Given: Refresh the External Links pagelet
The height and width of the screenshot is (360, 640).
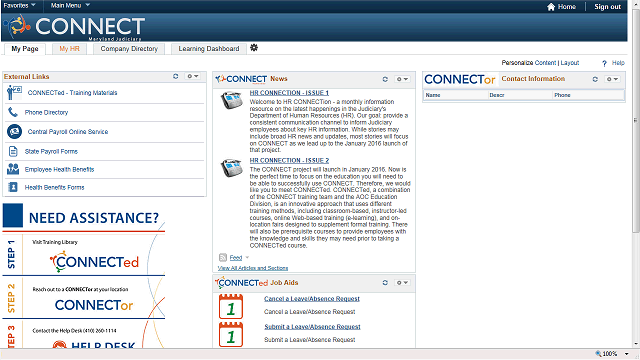Looking at the screenshot, I should pos(176,76).
